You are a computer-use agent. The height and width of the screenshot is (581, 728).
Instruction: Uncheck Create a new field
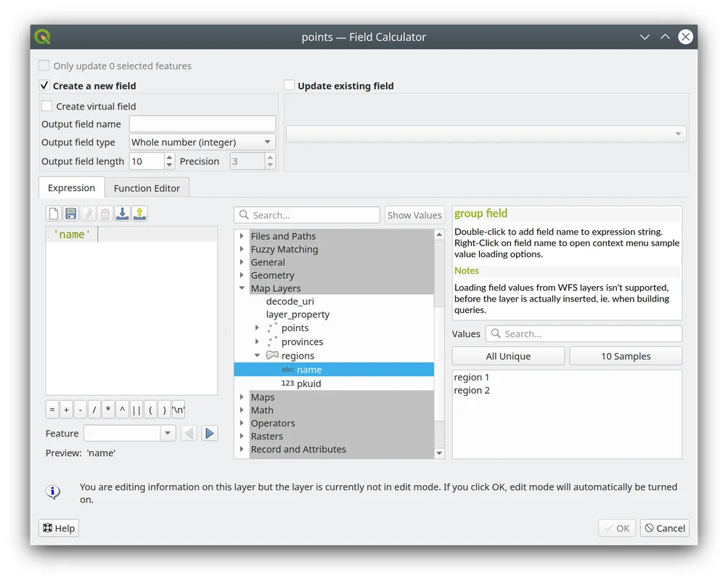coord(44,86)
